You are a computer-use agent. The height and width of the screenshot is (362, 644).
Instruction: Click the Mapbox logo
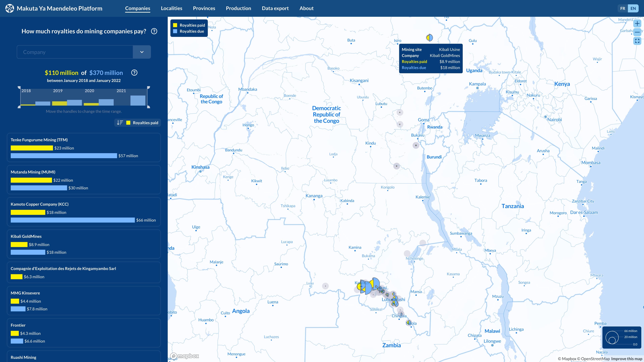click(x=184, y=356)
